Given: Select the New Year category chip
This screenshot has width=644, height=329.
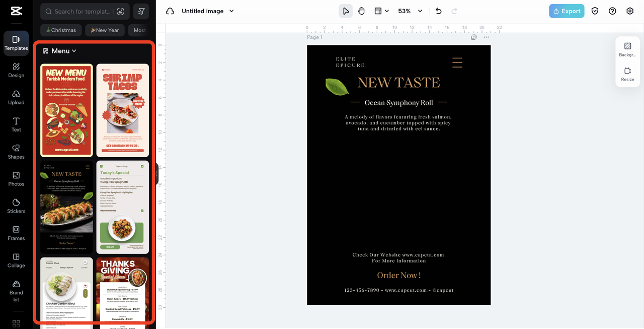Looking at the screenshot, I should coord(105,30).
